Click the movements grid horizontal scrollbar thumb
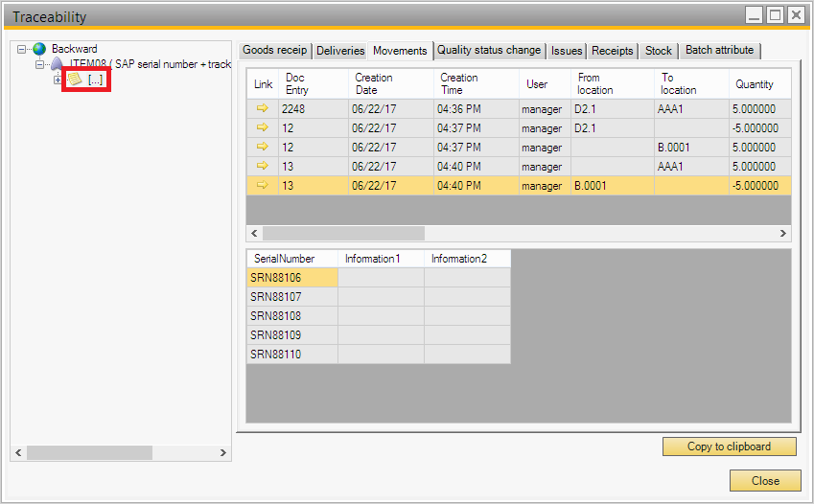Screen dimensions: 814x504 tap(342, 233)
